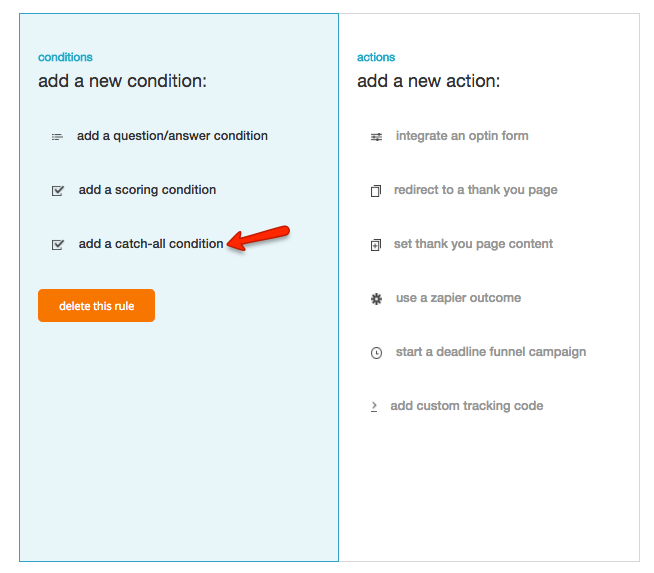Screen dimensions: 654x573
Task: Choose integrate an optin form action
Action: coord(462,136)
